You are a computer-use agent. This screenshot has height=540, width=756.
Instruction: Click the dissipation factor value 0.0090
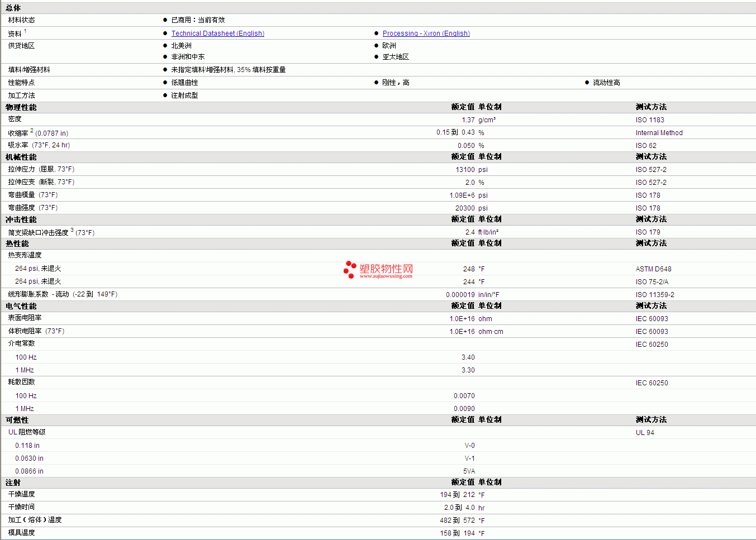(x=464, y=409)
